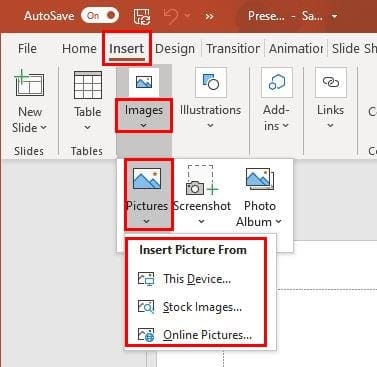Open the Links group icon
Screen dimensions: 377x367
[x=331, y=83]
